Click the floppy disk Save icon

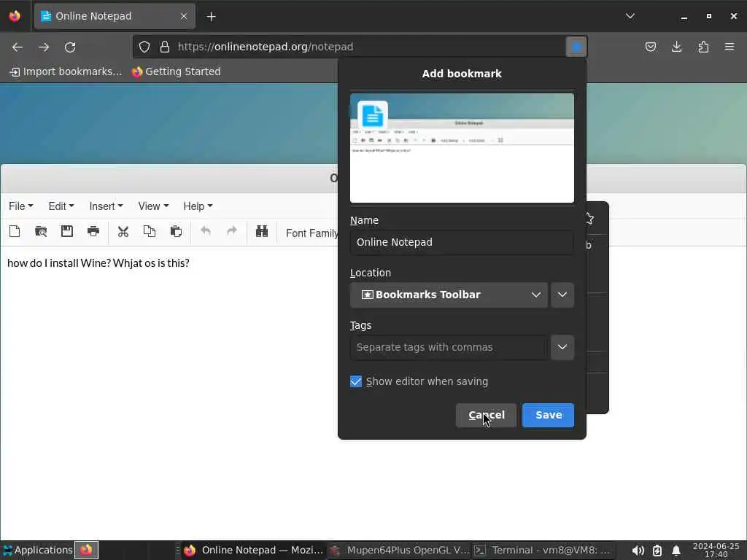pos(66,231)
